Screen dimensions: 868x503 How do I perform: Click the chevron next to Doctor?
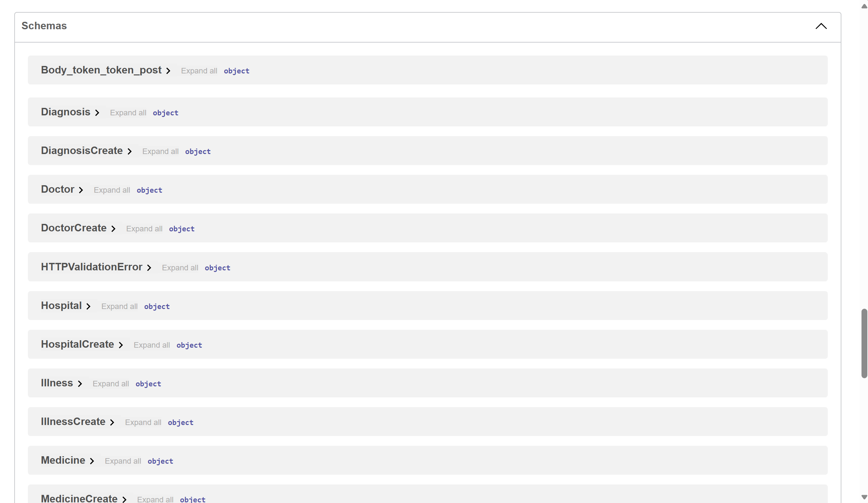pyautogui.click(x=81, y=190)
